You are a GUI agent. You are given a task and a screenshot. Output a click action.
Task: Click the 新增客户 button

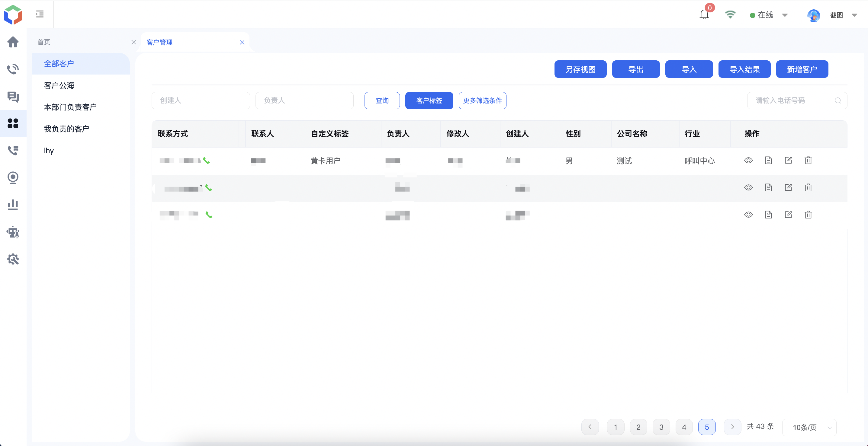click(x=802, y=69)
